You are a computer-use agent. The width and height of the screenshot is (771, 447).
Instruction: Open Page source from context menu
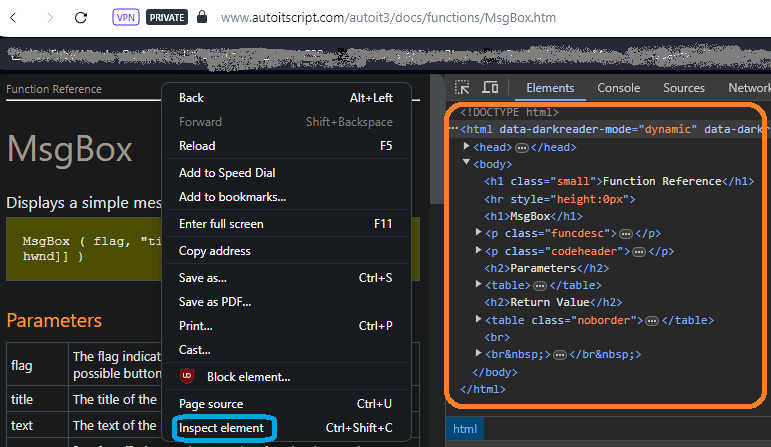pos(286,404)
